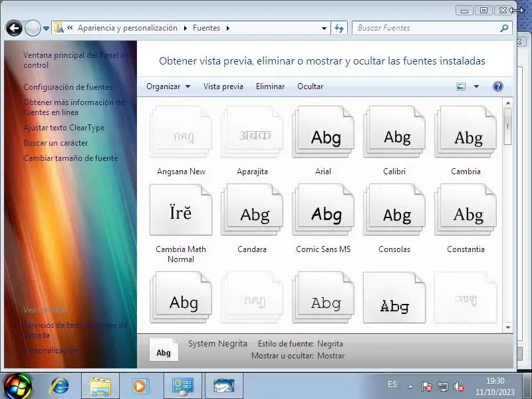Click the change view icon in toolbar
The width and height of the screenshot is (532, 399).
461,86
